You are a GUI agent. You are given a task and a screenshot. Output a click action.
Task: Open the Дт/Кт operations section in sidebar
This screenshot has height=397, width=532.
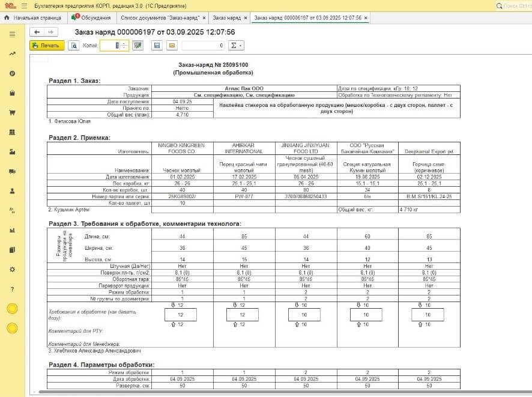pos(12,211)
